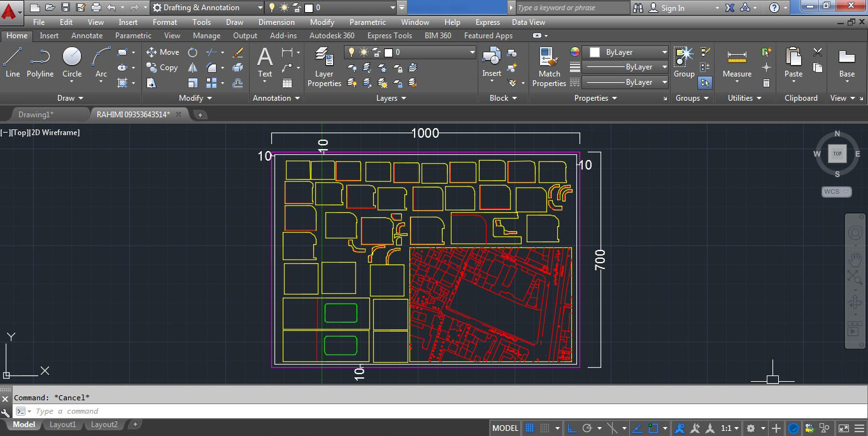Click Sign In

coord(672,8)
